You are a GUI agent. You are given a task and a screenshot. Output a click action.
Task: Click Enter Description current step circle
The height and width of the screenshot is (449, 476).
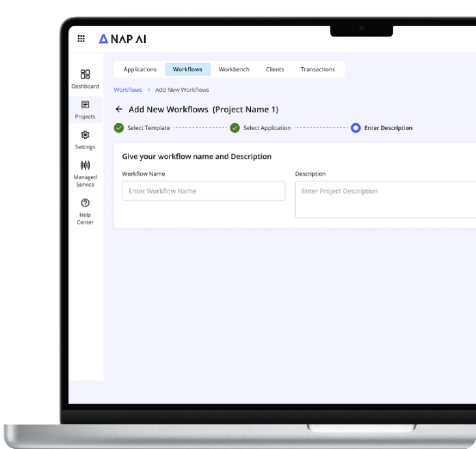point(356,128)
